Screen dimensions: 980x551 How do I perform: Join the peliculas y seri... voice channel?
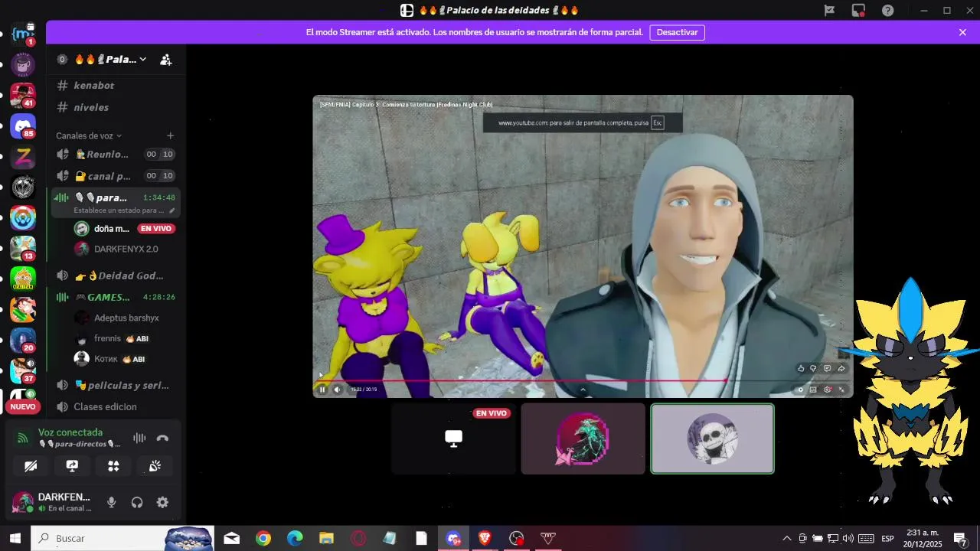coord(115,385)
